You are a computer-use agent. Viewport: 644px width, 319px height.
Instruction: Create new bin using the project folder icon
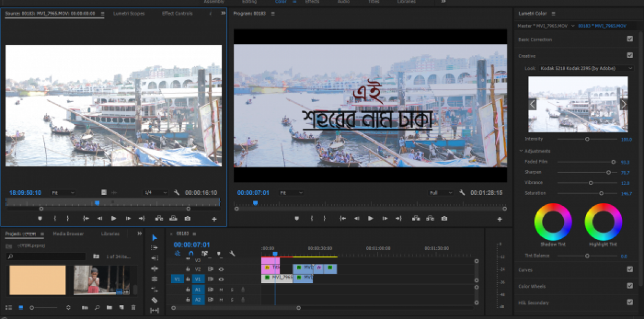[x=108, y=307]
